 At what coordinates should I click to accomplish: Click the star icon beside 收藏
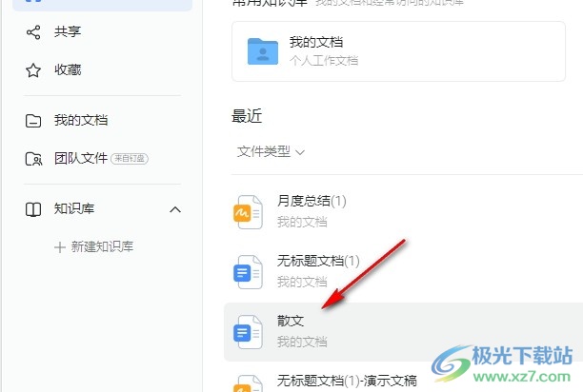point(33,70)
